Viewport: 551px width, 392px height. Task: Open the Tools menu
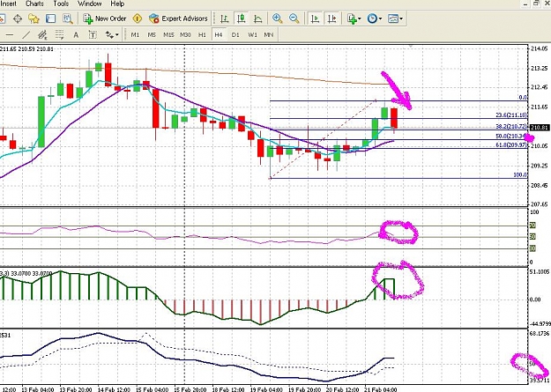pos(61,4)
